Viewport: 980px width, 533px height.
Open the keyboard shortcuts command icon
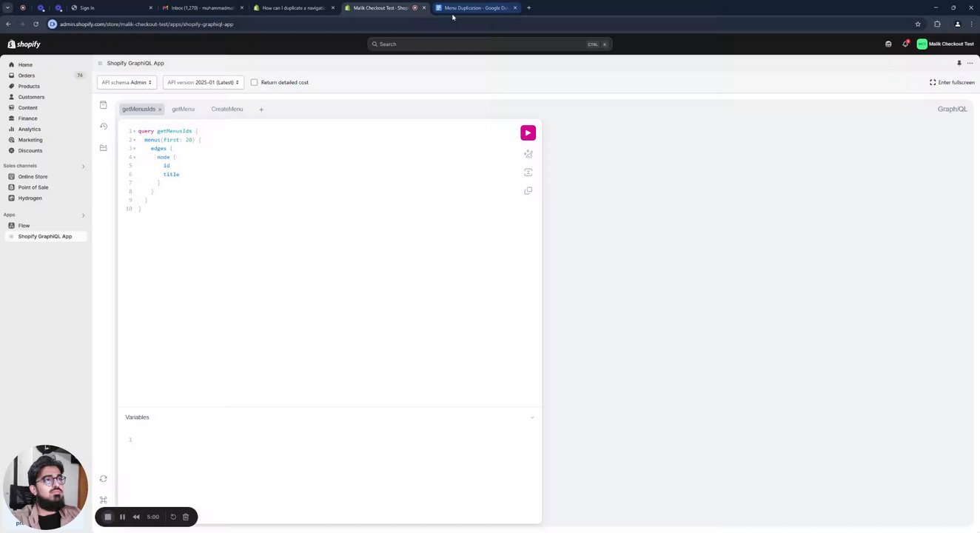(x=103, y=500)
